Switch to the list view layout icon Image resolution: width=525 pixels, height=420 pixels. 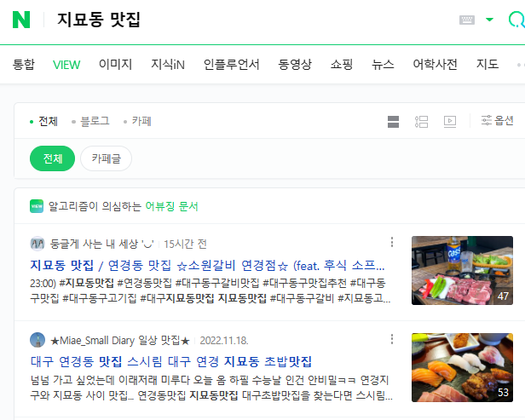coord(393,122)
